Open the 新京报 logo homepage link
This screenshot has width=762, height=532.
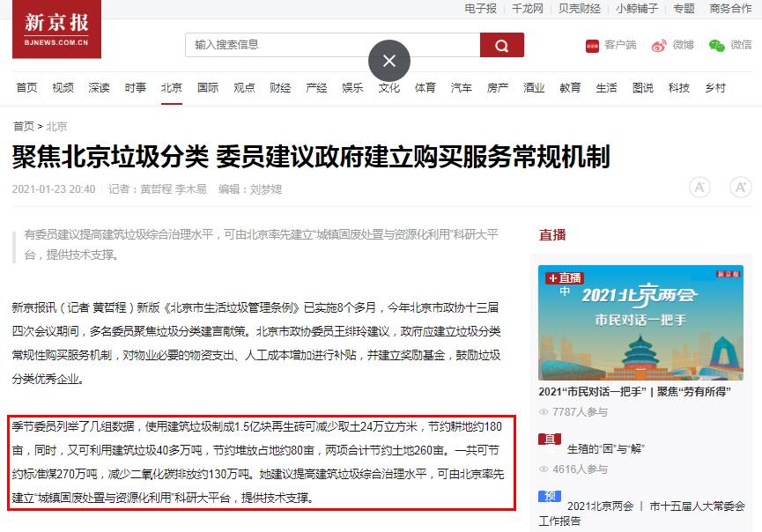pos(57,29)
